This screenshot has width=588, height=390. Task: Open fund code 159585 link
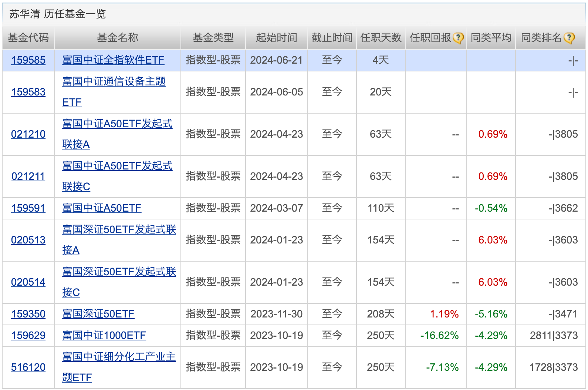pyautogui.click(x=28, y=60)
